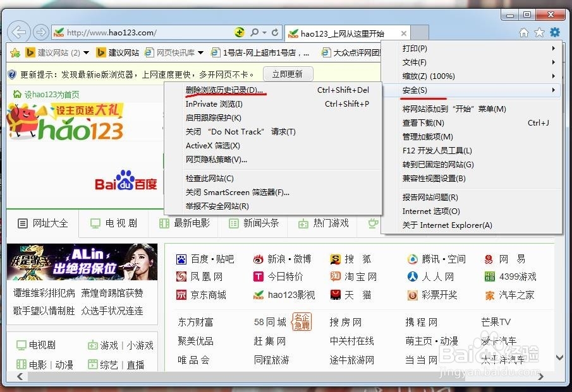The height and width of the screenshot is (392, 572).
Task: Click the hao123 logo image
Action: pyautogui.click(x=66, y=122)
